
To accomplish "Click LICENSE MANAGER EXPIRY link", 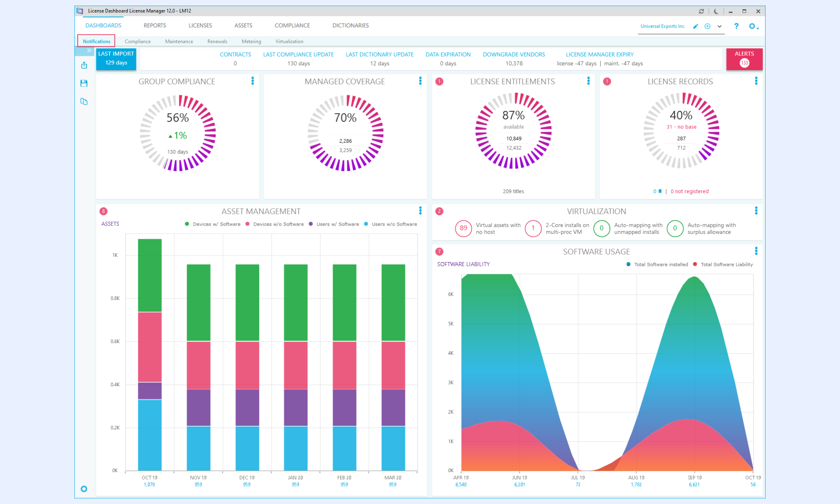I will [x=600, y=55].
